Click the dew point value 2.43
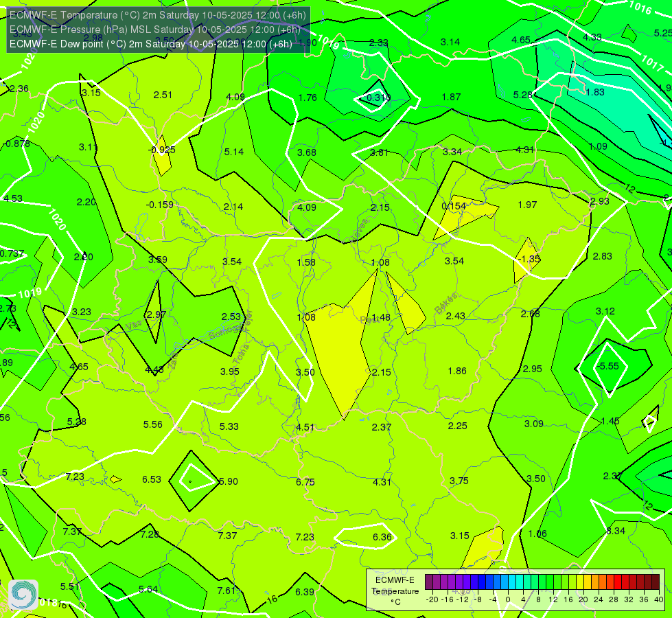Viewport: 672px width, 618px height. point(456,316)
